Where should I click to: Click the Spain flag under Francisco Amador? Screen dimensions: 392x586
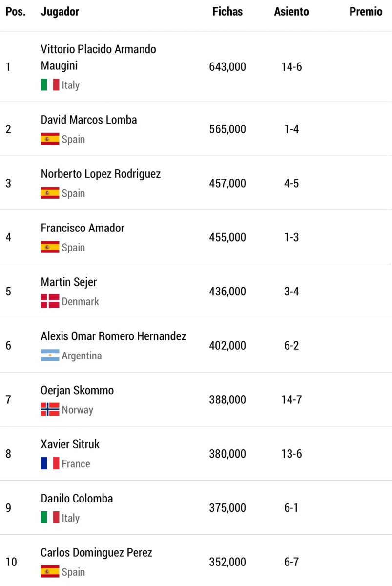pos(50,248)
